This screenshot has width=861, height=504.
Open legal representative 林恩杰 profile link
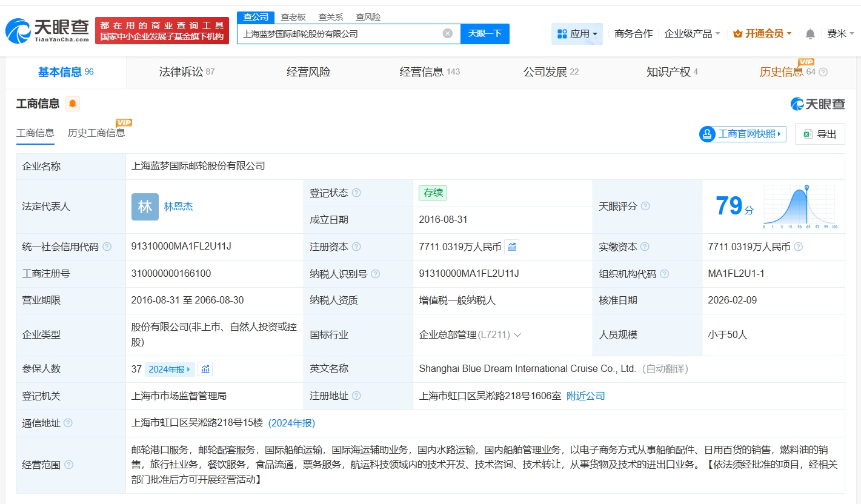[179, 207]
